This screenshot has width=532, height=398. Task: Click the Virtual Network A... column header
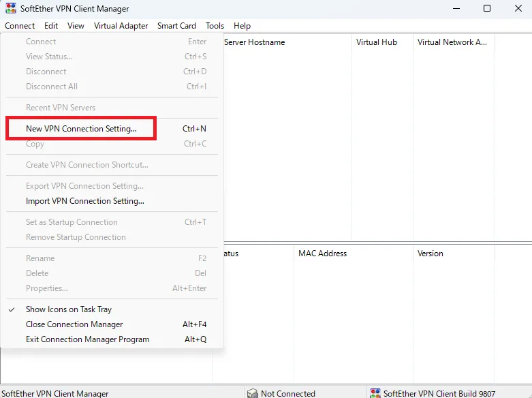(x=454, y=42)
